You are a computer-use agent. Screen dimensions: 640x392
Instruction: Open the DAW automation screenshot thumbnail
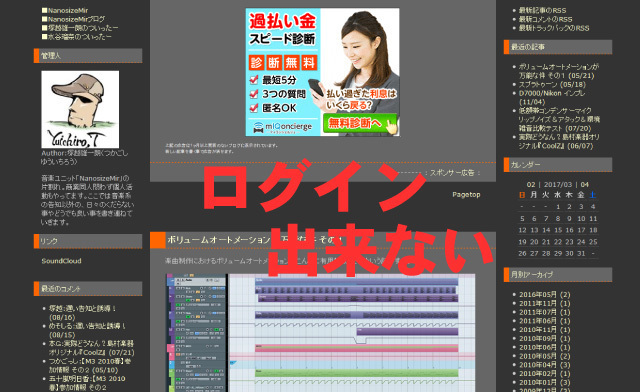pyautogui.click(x=320, y=333)
